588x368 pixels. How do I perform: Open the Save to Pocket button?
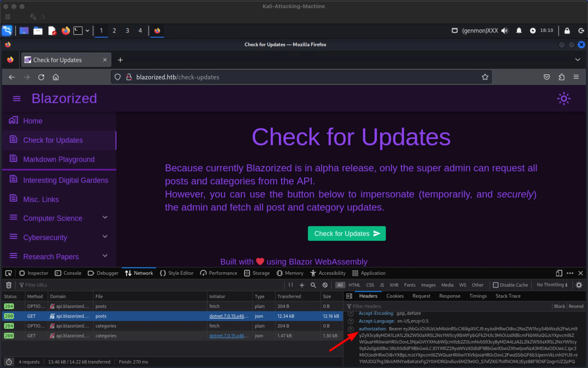point(547,77)
